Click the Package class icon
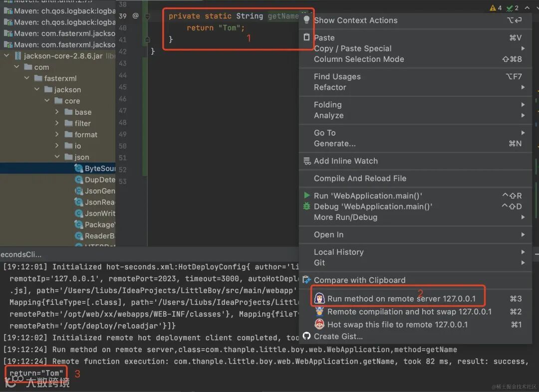The image size is (539, 392). [79, 225]
